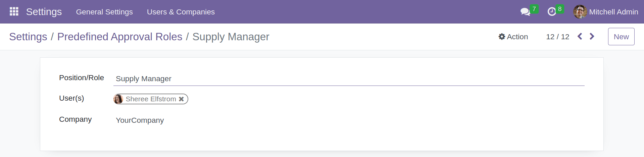Screen dimensions: 644x157
Task: Open the General Settings menu
Action: click(104, 12)
